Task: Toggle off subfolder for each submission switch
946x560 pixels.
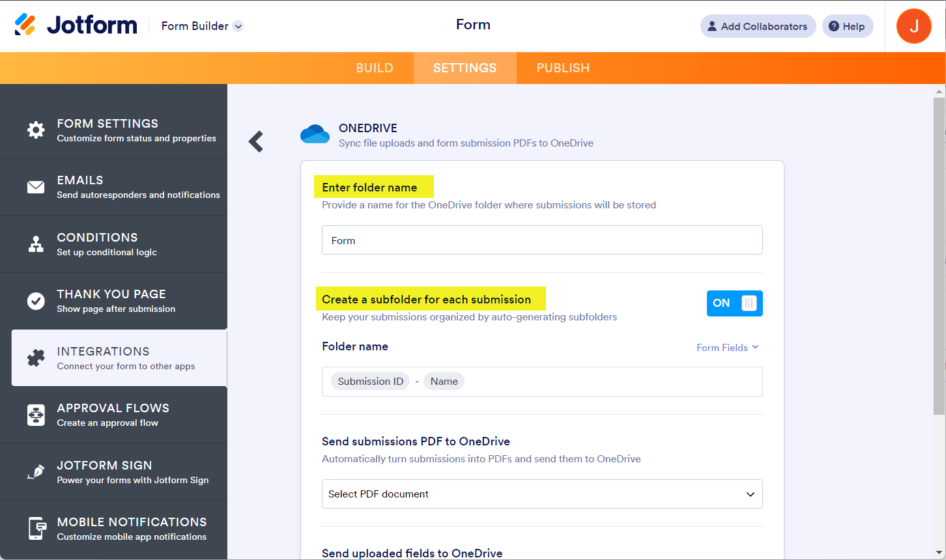Action: (734, 303)
